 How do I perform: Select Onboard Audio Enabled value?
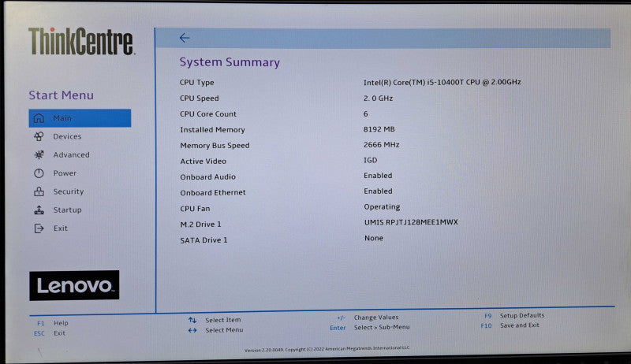pos(378,176)
